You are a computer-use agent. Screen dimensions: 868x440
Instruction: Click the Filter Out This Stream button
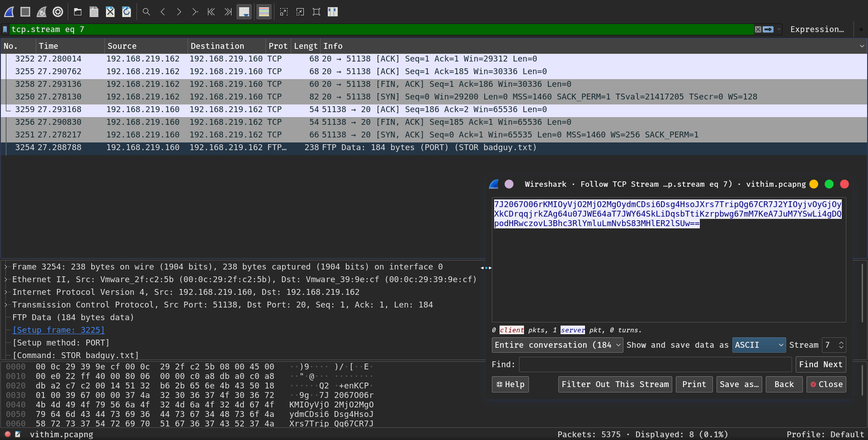coord(615,384)
